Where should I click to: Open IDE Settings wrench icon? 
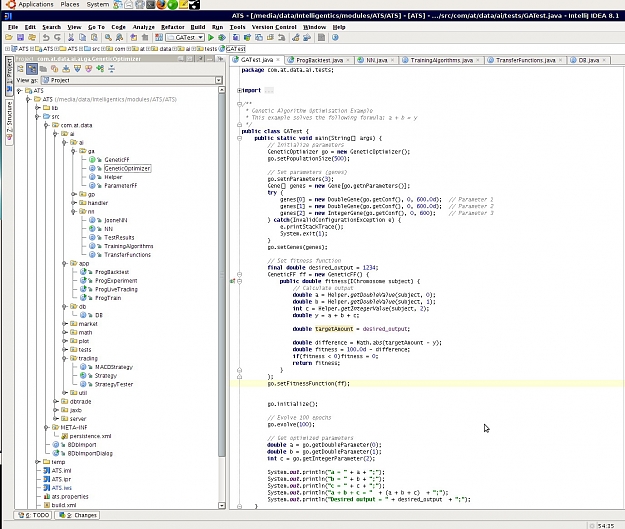click(295, 37)
